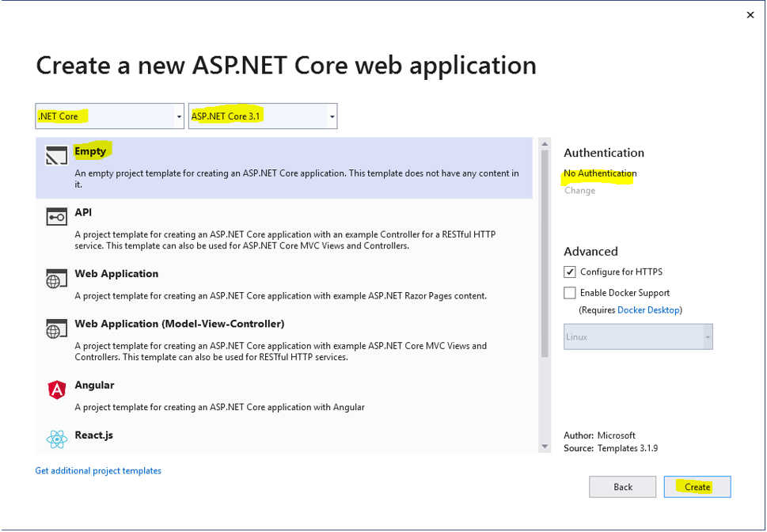Select the Empty template icon
This screenshot has width=767, height=532.
[57, 156]
